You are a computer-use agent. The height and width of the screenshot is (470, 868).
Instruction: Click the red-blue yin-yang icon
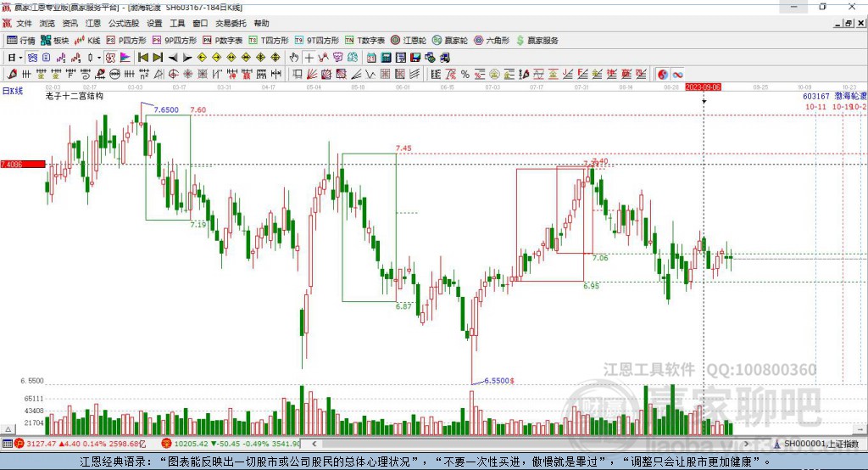[663, 75]
